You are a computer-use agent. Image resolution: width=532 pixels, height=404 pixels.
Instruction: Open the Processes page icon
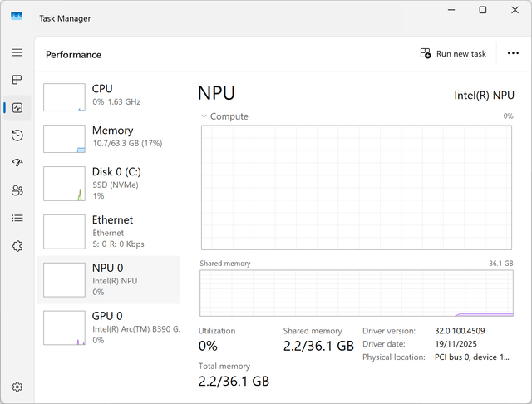17,80
